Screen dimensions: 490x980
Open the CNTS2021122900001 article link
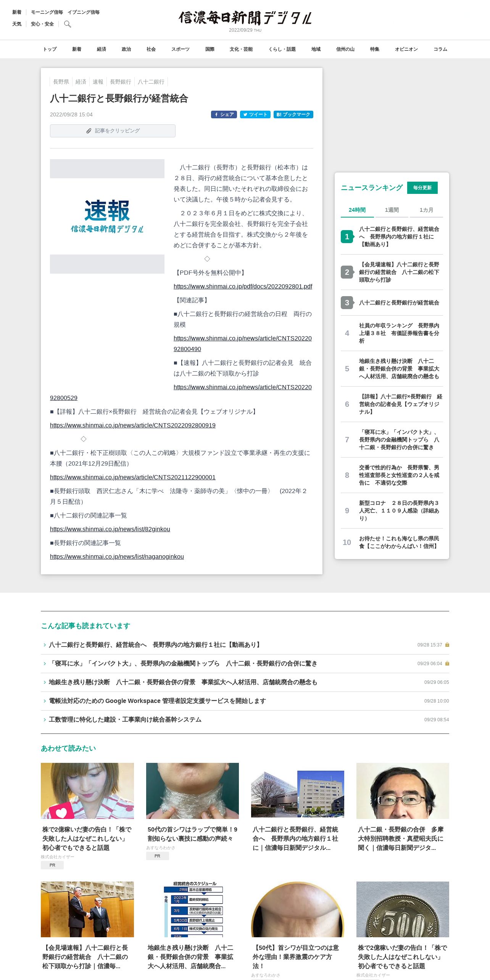(x=133, y=477)
